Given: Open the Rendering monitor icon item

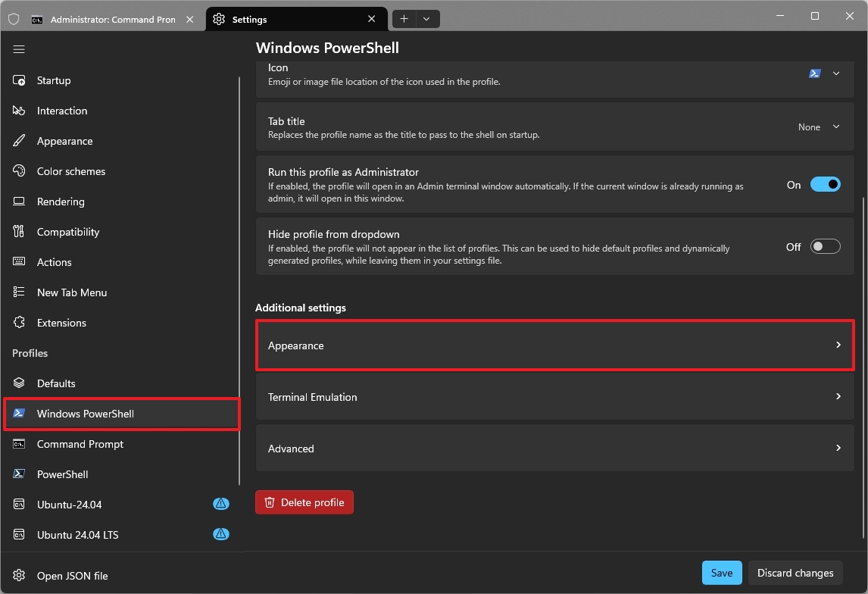Looking at the screenshot, I should coord(20,202).
